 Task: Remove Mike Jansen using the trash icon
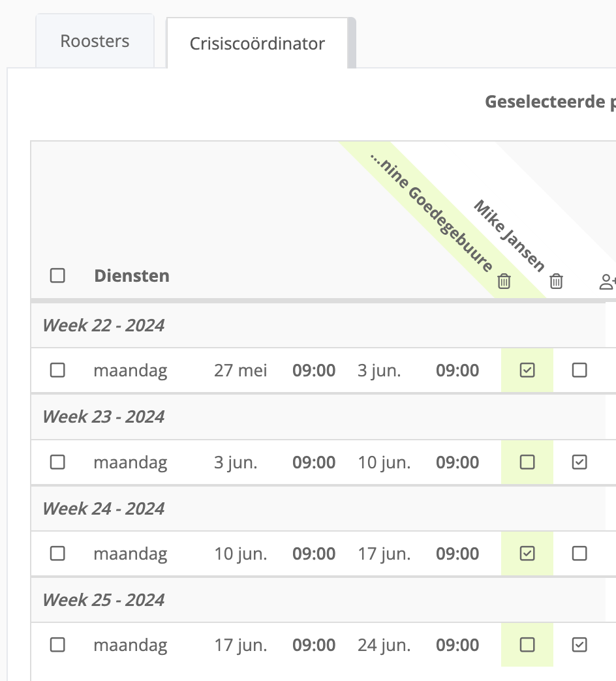(556, 281)
